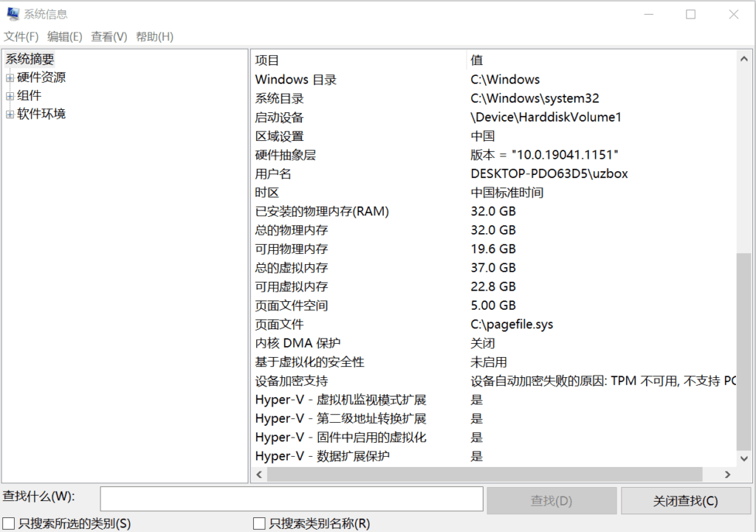Click the 关闭查找 button

685,501
